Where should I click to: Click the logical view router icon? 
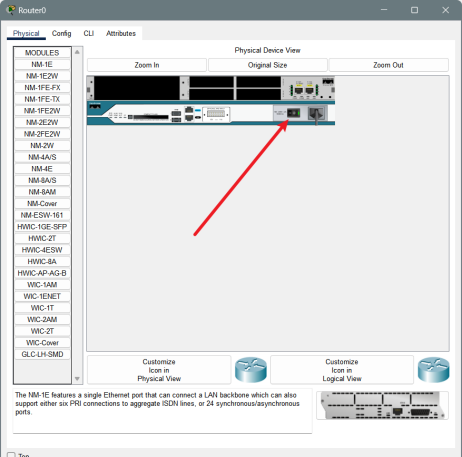coord(433,370)
